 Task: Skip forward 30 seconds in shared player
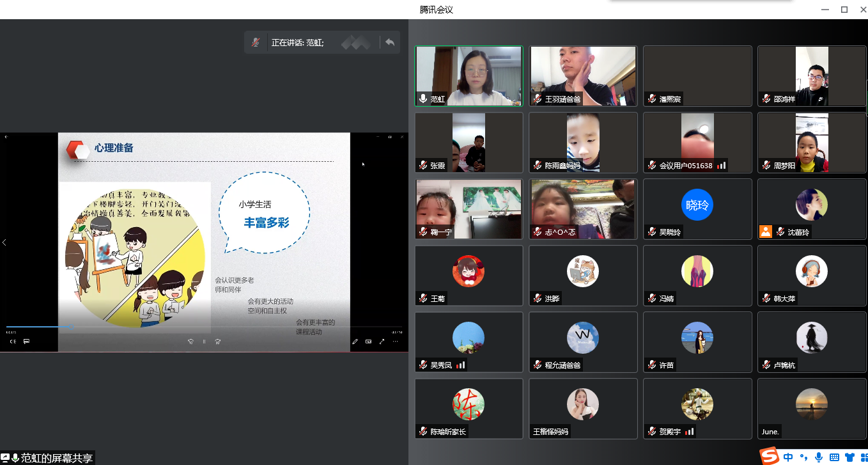point(218,342)
